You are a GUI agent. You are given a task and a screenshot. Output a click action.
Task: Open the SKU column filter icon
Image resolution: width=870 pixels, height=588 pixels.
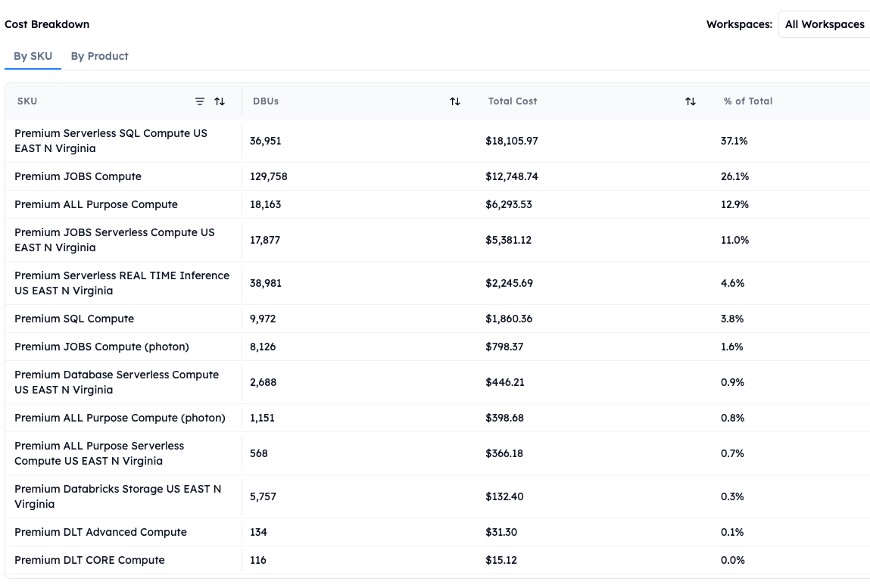pyautogui.click(x=200, y=101)
